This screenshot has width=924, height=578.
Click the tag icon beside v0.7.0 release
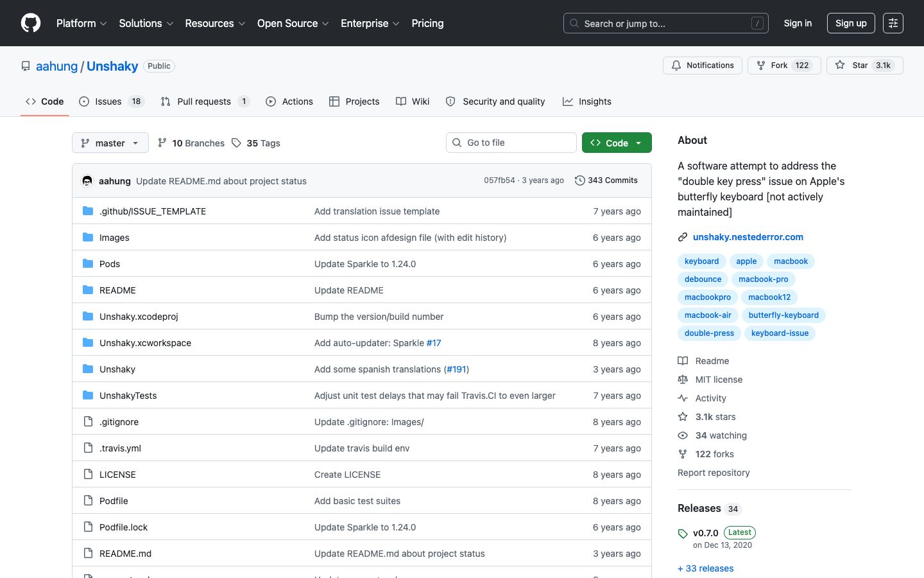(x=683, y=534)
